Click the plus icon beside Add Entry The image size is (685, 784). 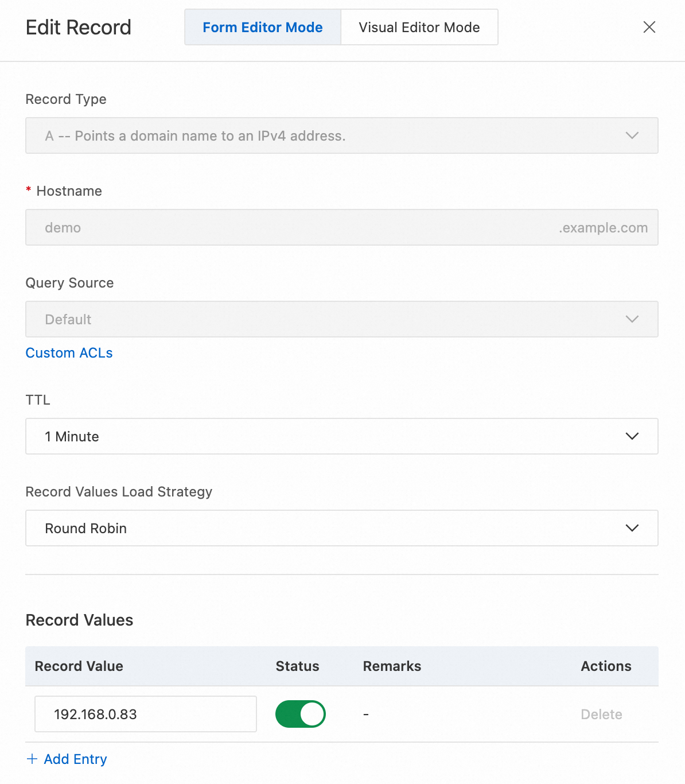tap(32, 759)
